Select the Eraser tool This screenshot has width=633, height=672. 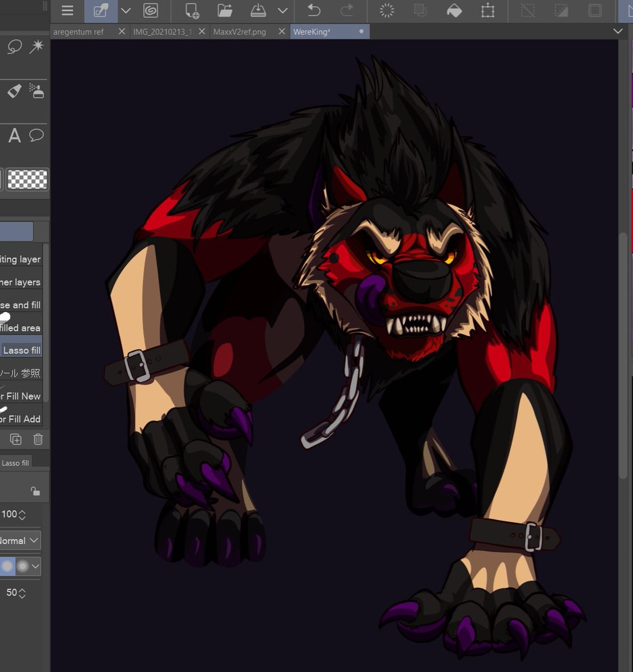tap(13, 90)
